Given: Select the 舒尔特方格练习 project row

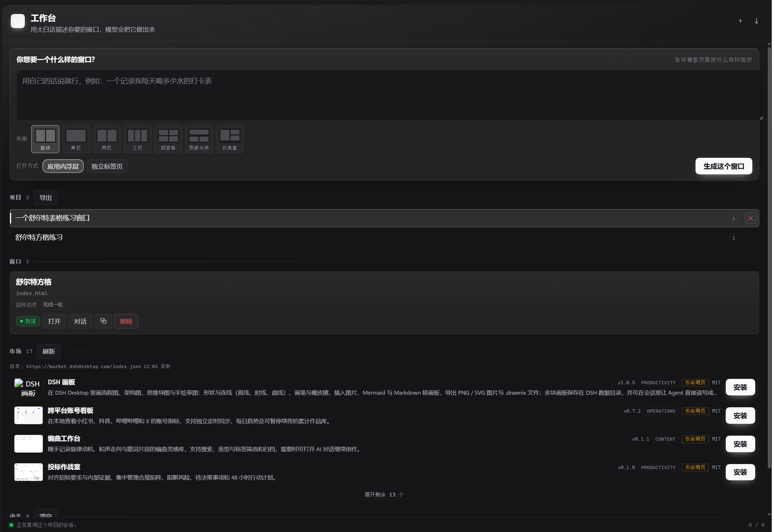Looking at the screenshot, I should 384,238.
